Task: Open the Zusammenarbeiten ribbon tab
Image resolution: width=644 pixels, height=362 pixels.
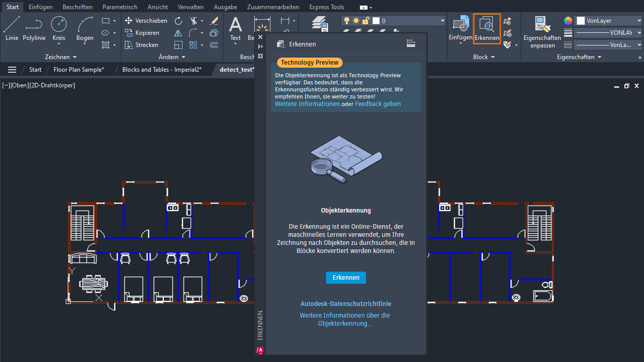Action: pyautogui.click(x=273, y=7)
